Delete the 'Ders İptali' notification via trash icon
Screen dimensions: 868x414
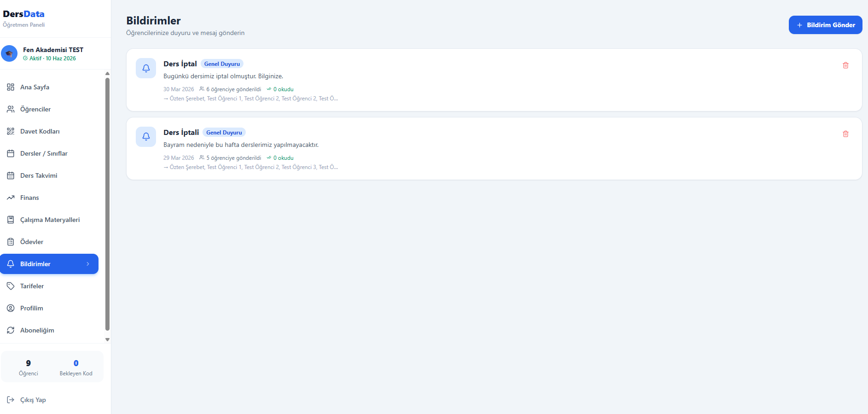(x=845, y=134)
